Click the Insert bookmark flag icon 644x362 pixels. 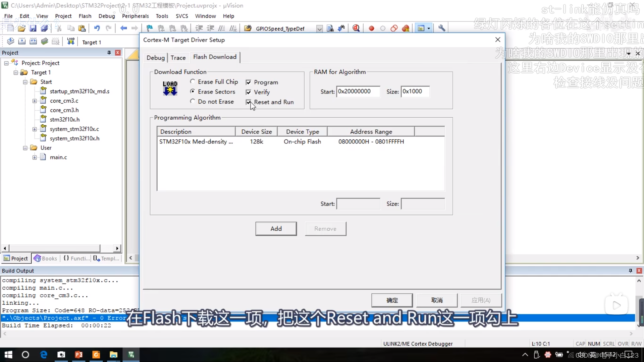click(150, 28)
